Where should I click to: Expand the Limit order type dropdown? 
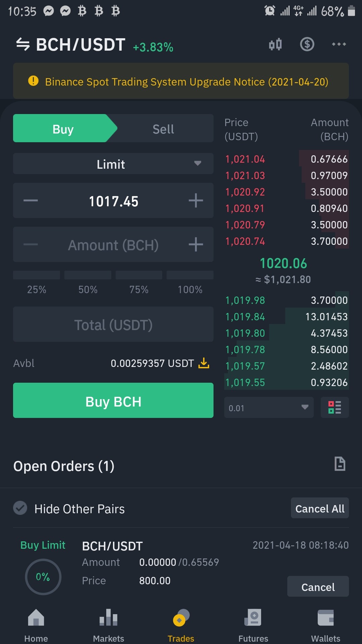coord(113,164)
